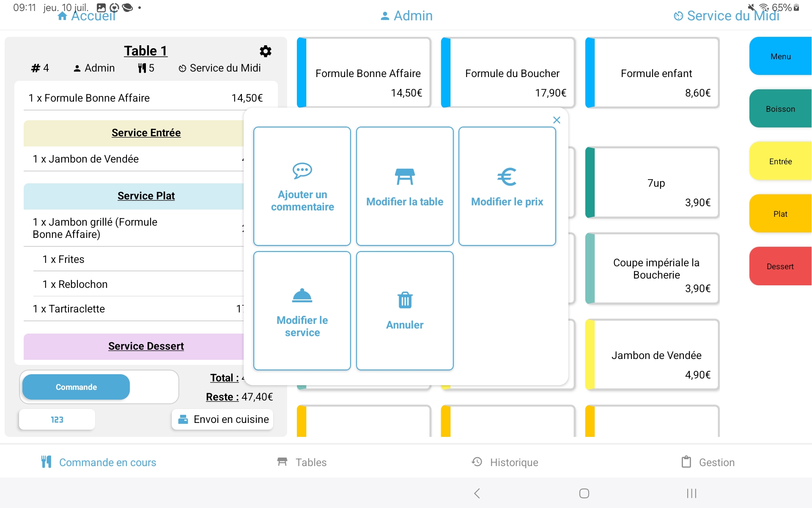Open the numeric keypad 123 button
Image resolution: width=812 pixels, height=508 pixels.
57,419
